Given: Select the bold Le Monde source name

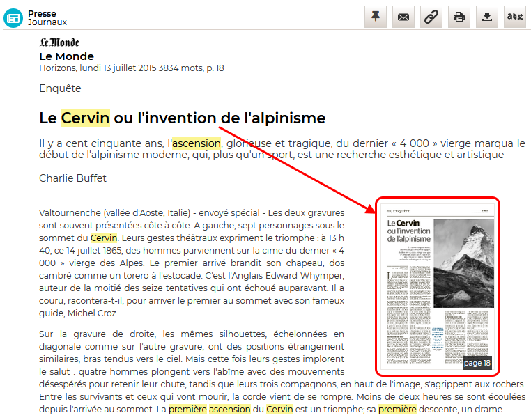Looking at the screenshot, I should (x=66, y=56).
